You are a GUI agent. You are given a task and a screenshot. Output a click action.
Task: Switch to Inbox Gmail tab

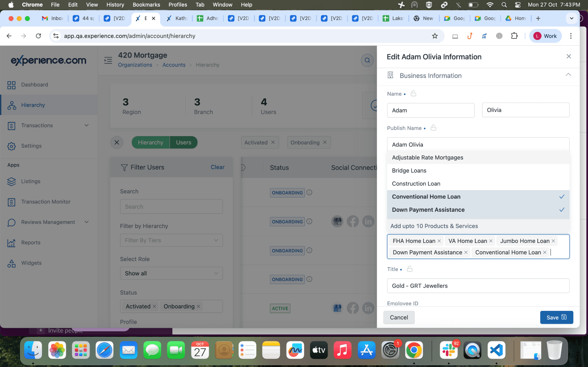(x=52, y=18)
